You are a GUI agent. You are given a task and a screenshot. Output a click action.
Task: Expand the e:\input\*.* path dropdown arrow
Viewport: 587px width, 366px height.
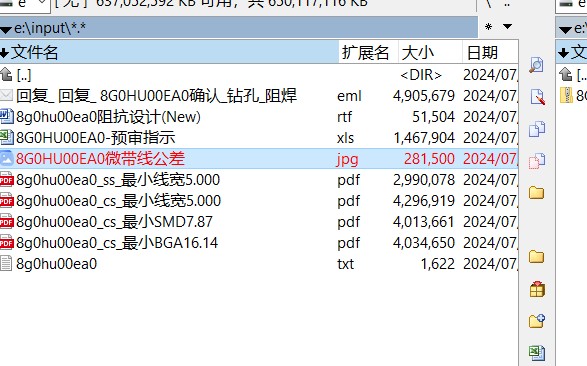pyautogui.click(x=6, y=29)
